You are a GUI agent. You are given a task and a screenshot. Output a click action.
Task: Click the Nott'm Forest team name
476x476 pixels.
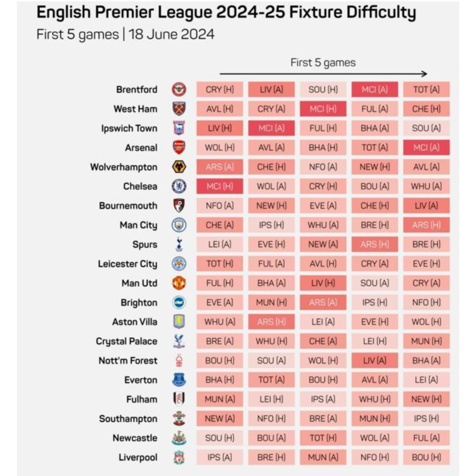tap(128, 361)
